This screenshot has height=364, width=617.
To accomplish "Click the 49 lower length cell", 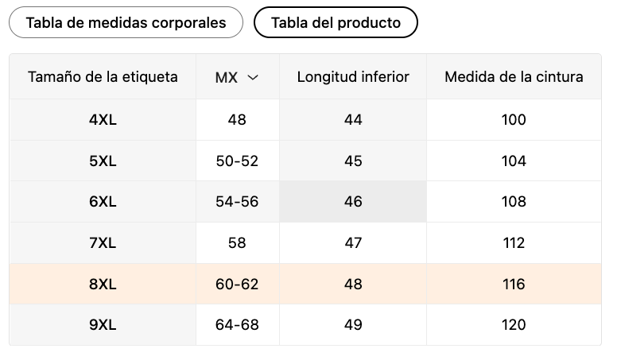I will click(353, 325).
